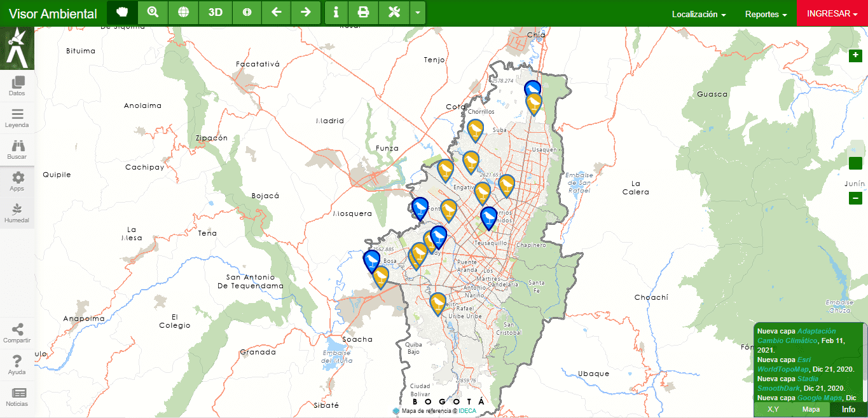Expand the toolbar caret dropdown
This screenshot has width=868, height=418.
point(417,13)
